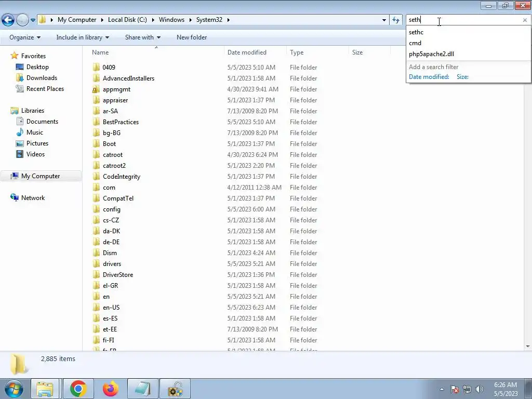Viewport: 532px width, 399px height.
Task: Sort by the Type column header
Action: (x=297, y=52)
